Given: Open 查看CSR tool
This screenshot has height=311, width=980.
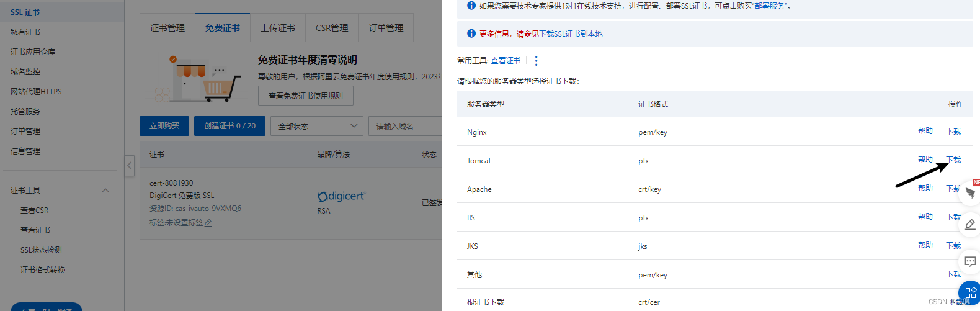Looking at the screenshot, I should coord(34,210).
